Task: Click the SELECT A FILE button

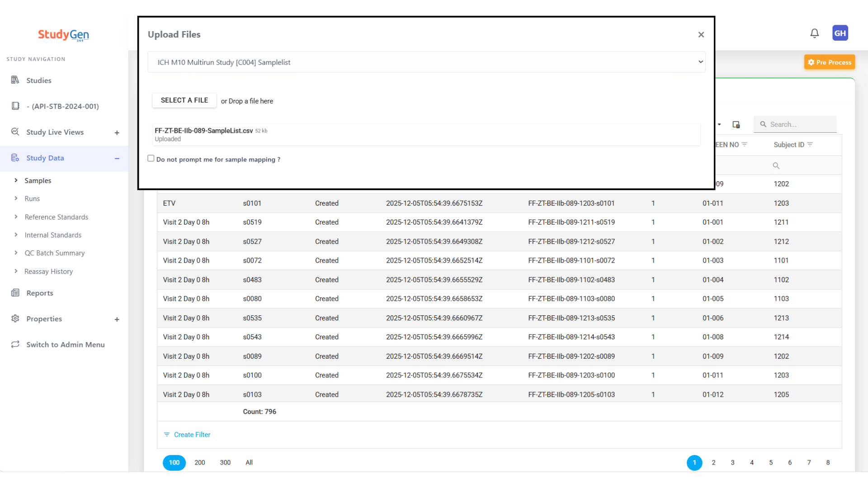Action: (184, 100)
